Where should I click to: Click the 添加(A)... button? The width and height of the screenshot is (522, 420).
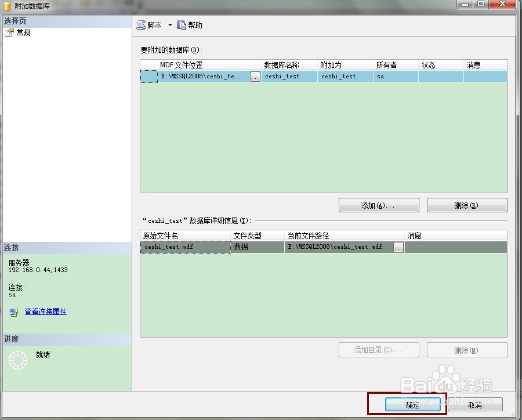point(379,205)
